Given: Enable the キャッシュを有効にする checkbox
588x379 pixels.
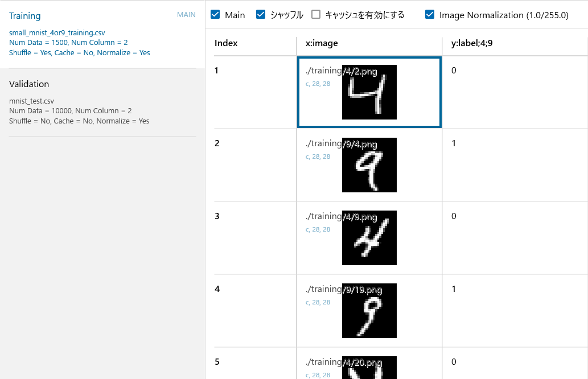Looking at the screenshot, I should pos(316,15).
